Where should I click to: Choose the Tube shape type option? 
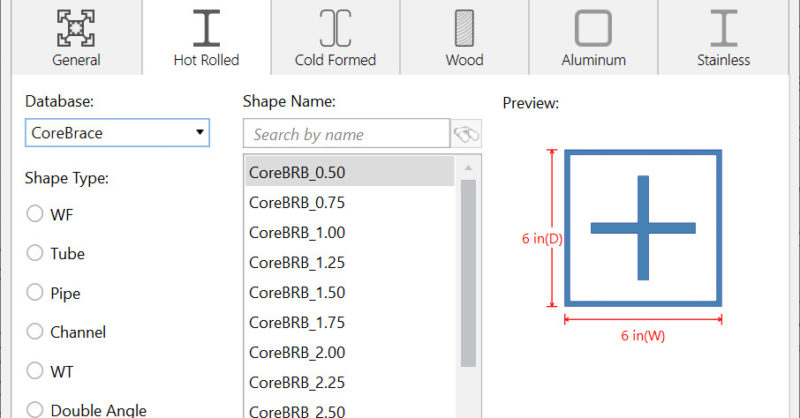(x=35, y=253)
